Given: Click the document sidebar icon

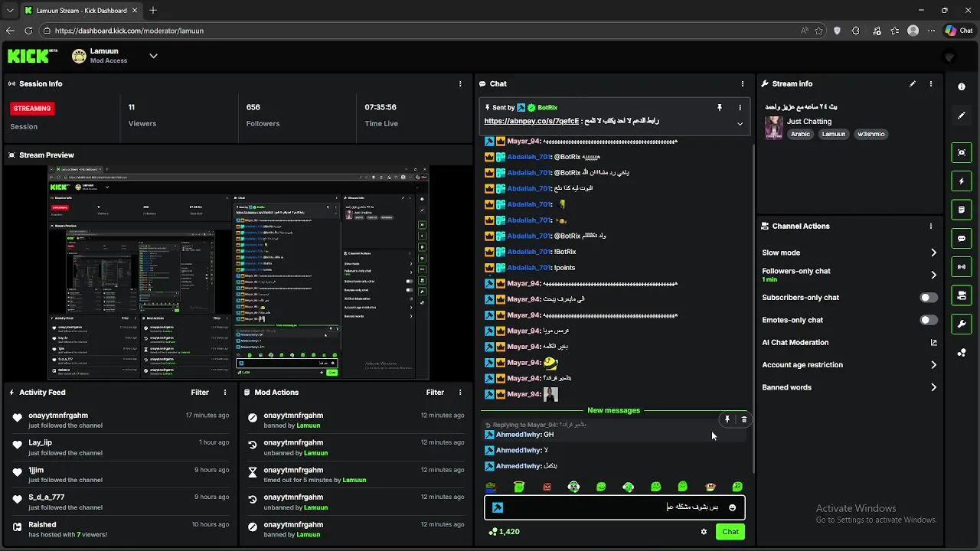Looking at the screenshot, I should [x=962, y=210].
